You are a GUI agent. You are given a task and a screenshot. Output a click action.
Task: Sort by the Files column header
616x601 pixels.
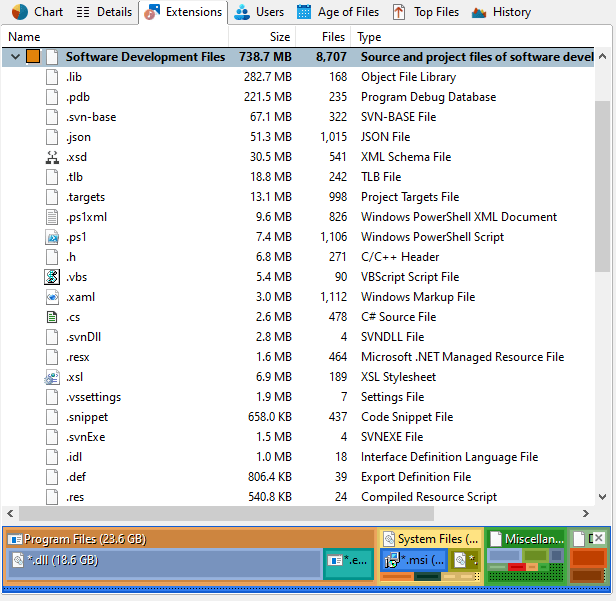(x=323, y=37)
